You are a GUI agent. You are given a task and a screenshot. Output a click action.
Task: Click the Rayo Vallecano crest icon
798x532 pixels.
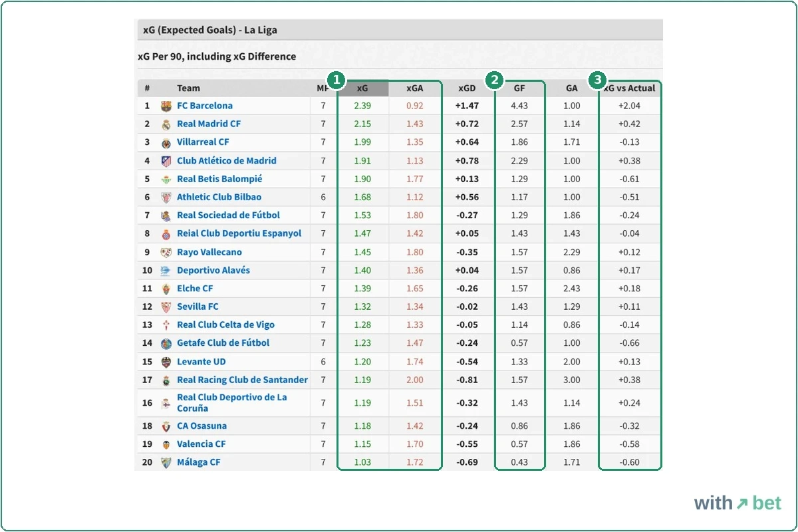pyautogui.click(x=166, y=253)
